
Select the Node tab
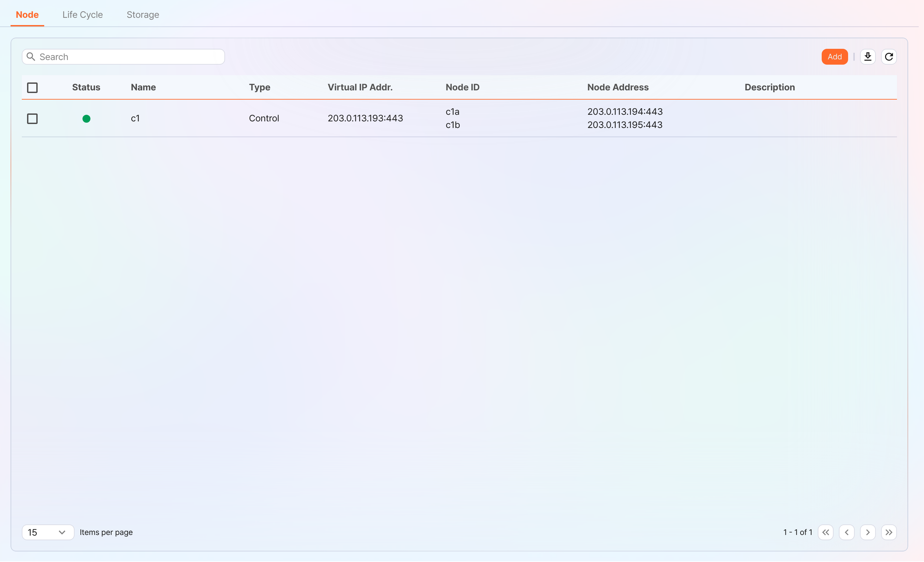click(x=27, y=15)
